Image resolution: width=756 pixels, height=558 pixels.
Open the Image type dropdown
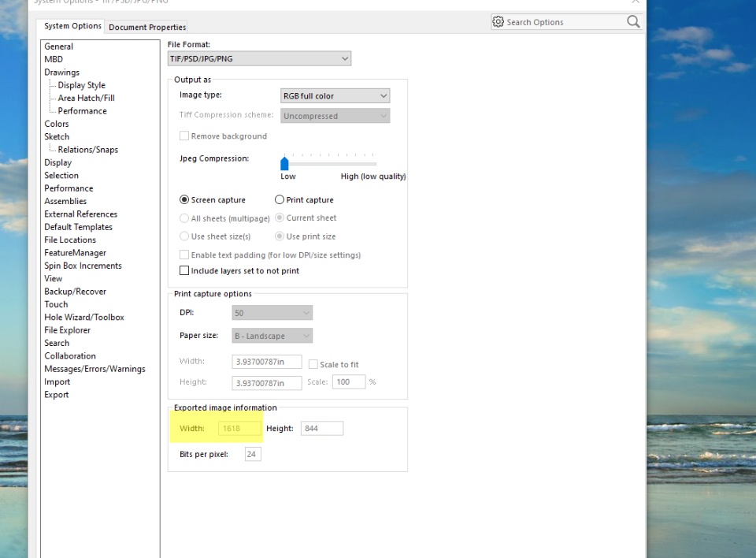click(335, 95)
